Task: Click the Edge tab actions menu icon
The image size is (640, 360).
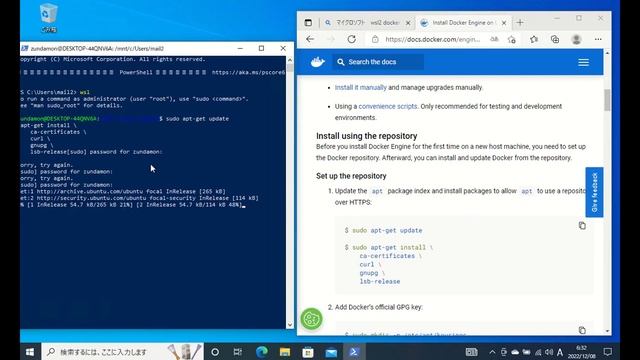Action: point(308,23)
